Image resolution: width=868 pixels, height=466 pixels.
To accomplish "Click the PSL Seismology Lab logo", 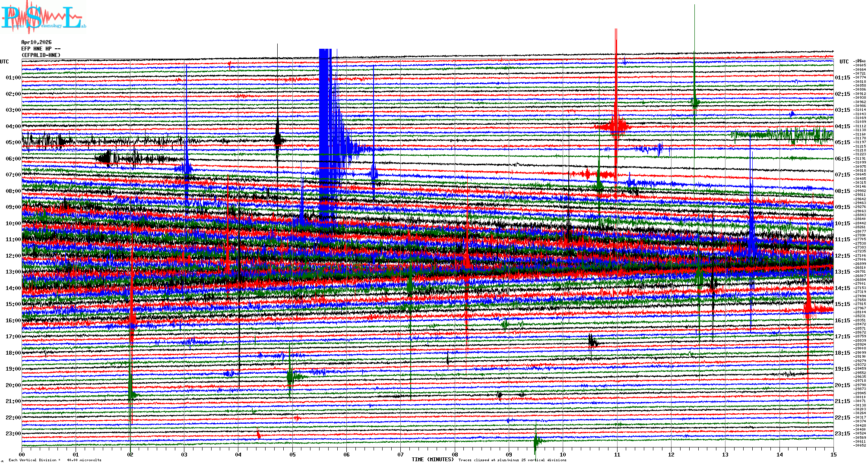I will click(42, 17).
